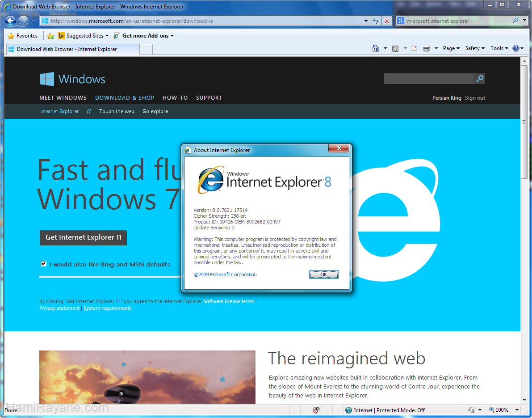The width and height of the screenshot is (532, 418).
Task: Click the sunset clouds thumbnail image
Action: [x=147, y=377]
